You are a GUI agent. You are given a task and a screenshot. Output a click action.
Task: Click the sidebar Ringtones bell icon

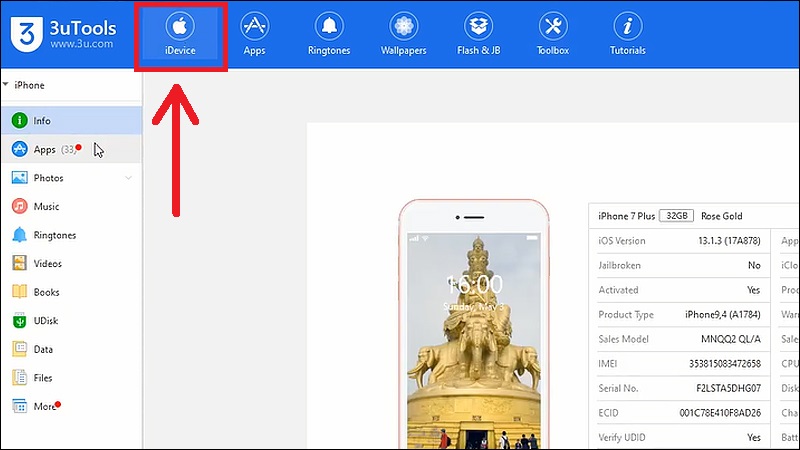click(19, 235)
